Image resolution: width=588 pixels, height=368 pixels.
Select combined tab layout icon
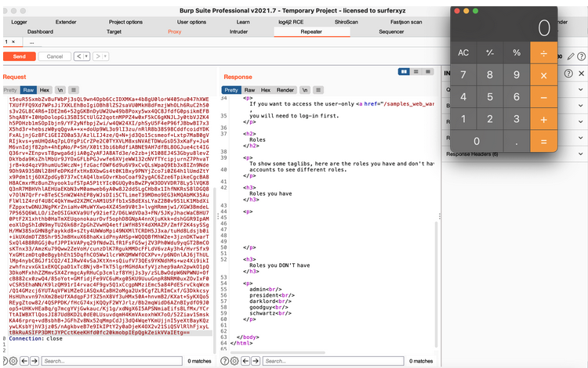click(428, 71)
